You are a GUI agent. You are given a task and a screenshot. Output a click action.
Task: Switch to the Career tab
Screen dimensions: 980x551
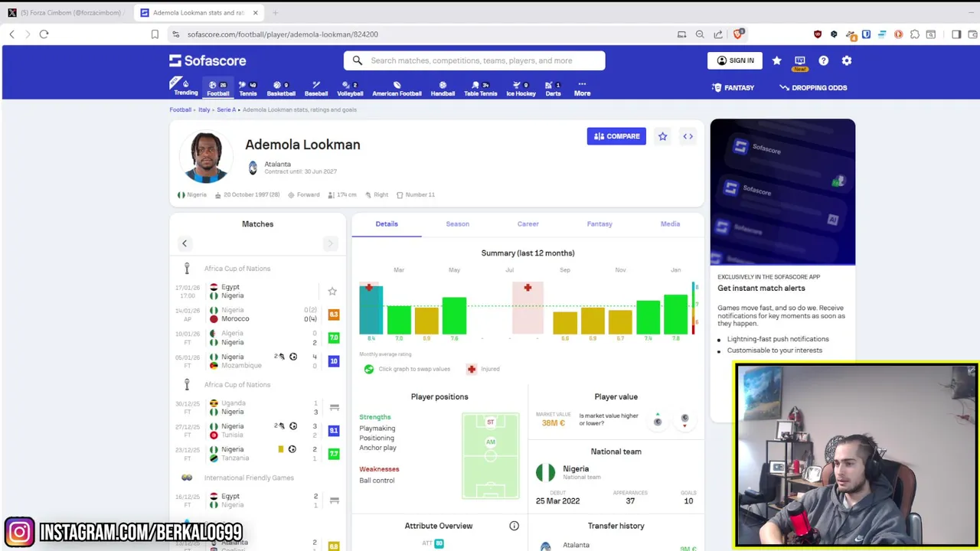pyautogui.click(x=528, y=223)
